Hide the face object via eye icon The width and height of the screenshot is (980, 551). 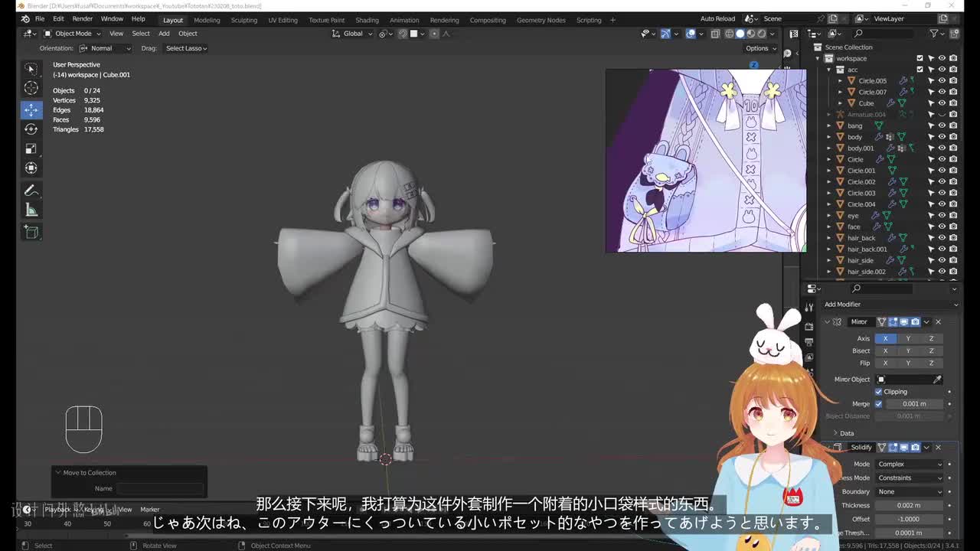(942, 227)
